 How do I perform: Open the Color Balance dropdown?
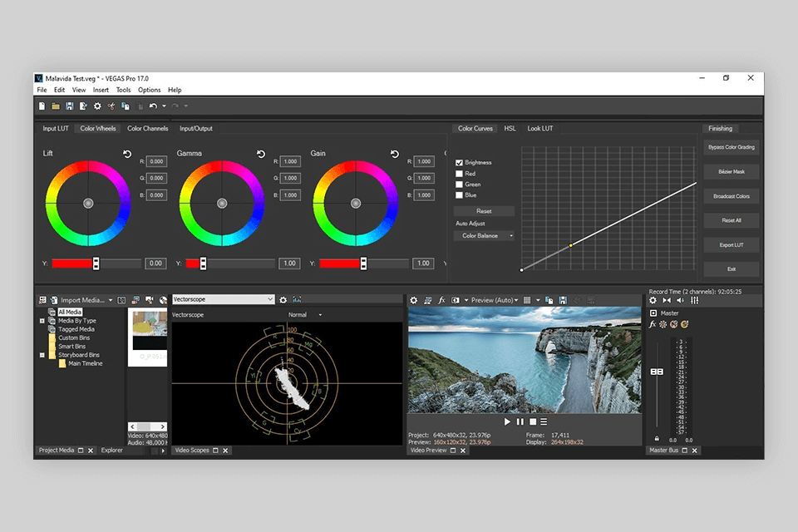click(484, 236)
